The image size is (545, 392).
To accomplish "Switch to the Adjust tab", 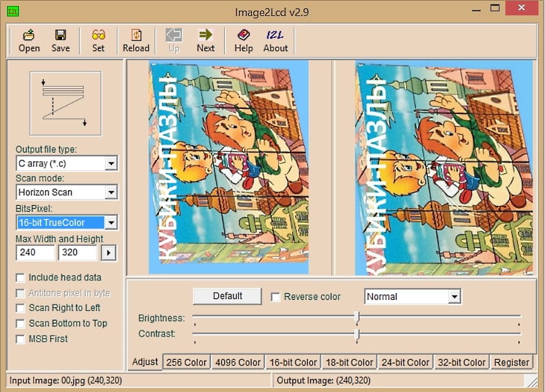I will pyautogui.click(x=145, y=362).
